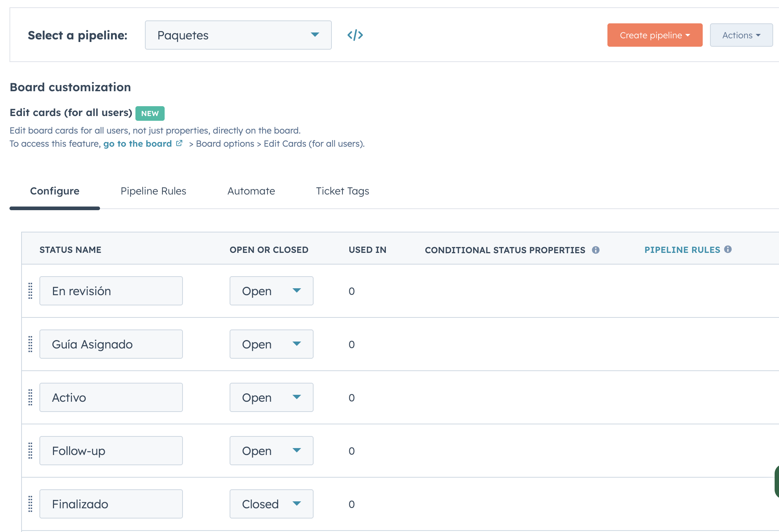Viewport: 779px width, 532px height.
Task: Open the Paquetes pipeline selector dropdown
Action: [238, 35]
